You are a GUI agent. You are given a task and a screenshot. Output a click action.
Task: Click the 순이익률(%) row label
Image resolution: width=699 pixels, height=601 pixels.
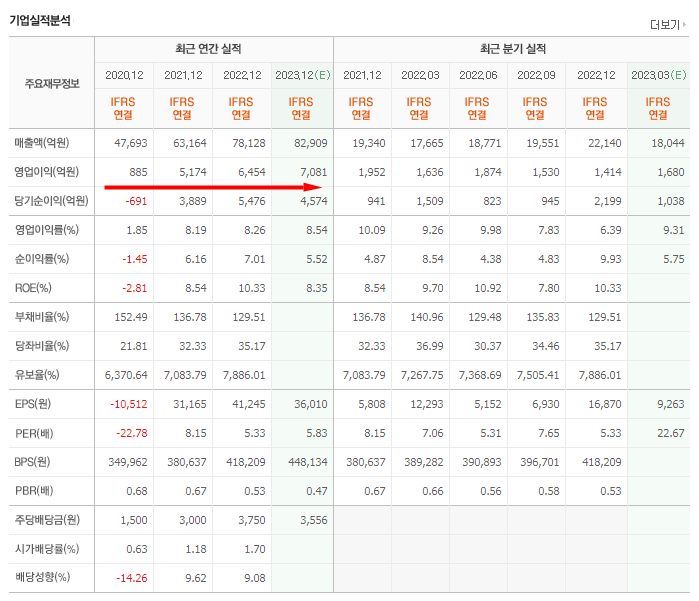click(42, 259)
